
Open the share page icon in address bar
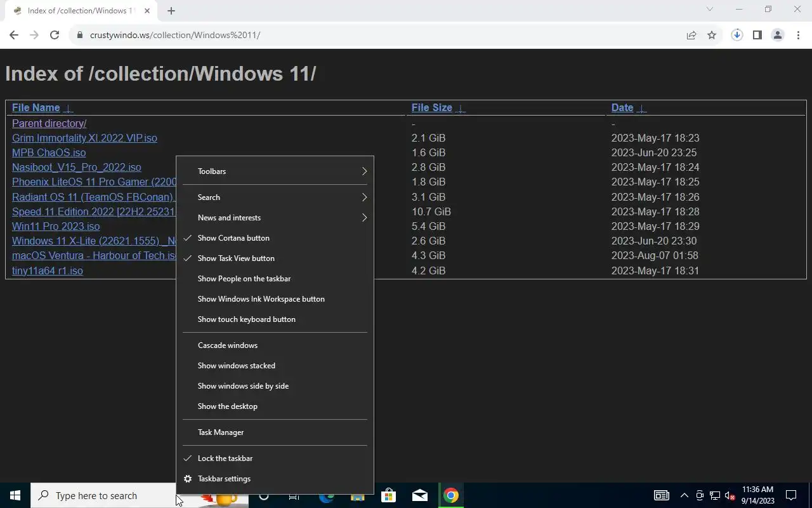[691, 35]
